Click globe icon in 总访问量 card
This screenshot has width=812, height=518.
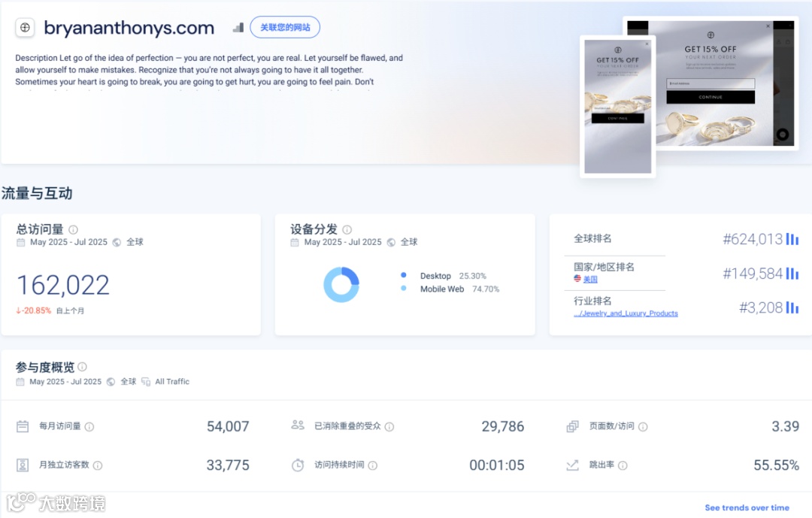pos(117,242)
